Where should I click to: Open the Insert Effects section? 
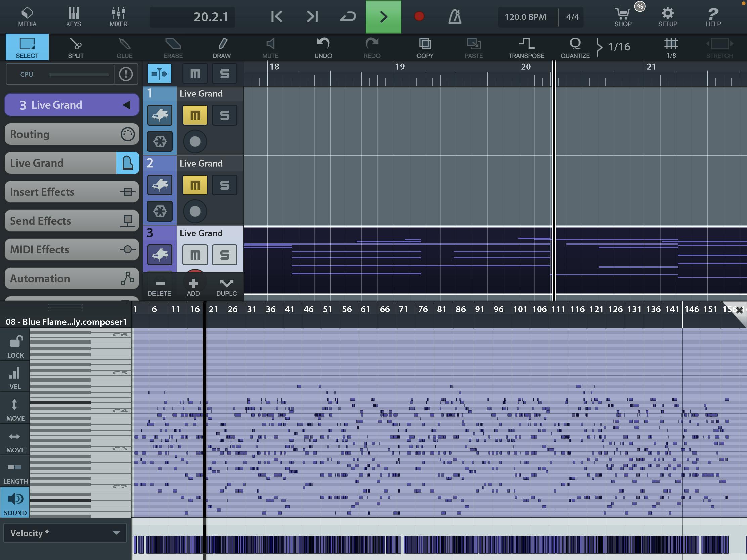72,192
